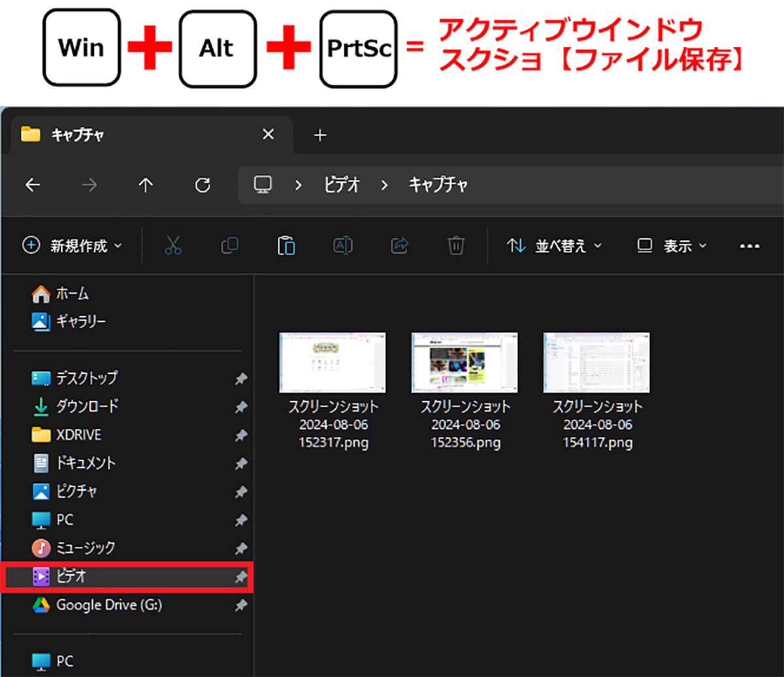Click the pin icon beside デスクトップ
Viewport: 784px width, 677px height.
(241, 378)
